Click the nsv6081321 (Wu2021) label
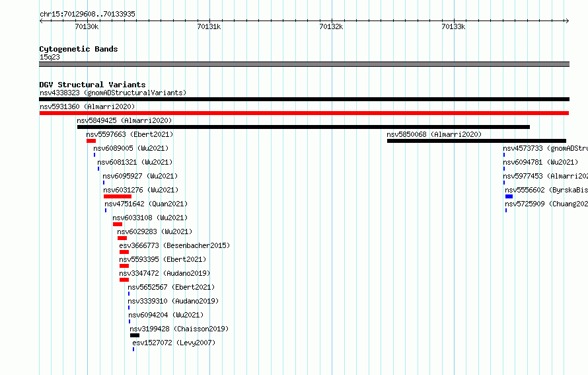 [135, 162]
